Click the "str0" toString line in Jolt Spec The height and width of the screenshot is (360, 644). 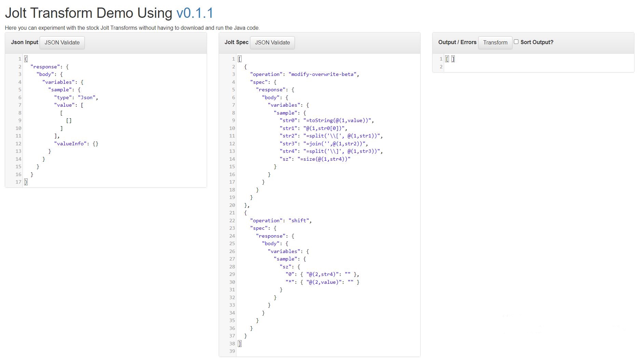(x=327, y=120)
